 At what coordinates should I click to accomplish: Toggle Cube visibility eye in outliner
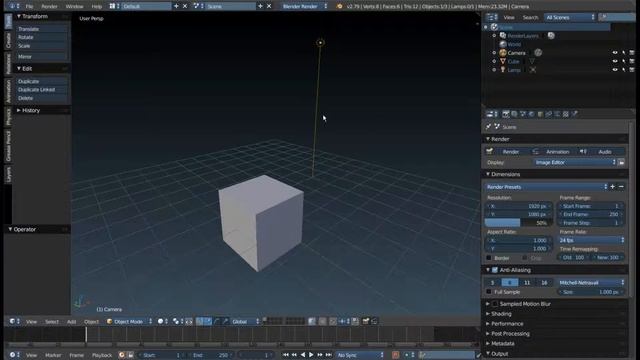tap(615, 61)
